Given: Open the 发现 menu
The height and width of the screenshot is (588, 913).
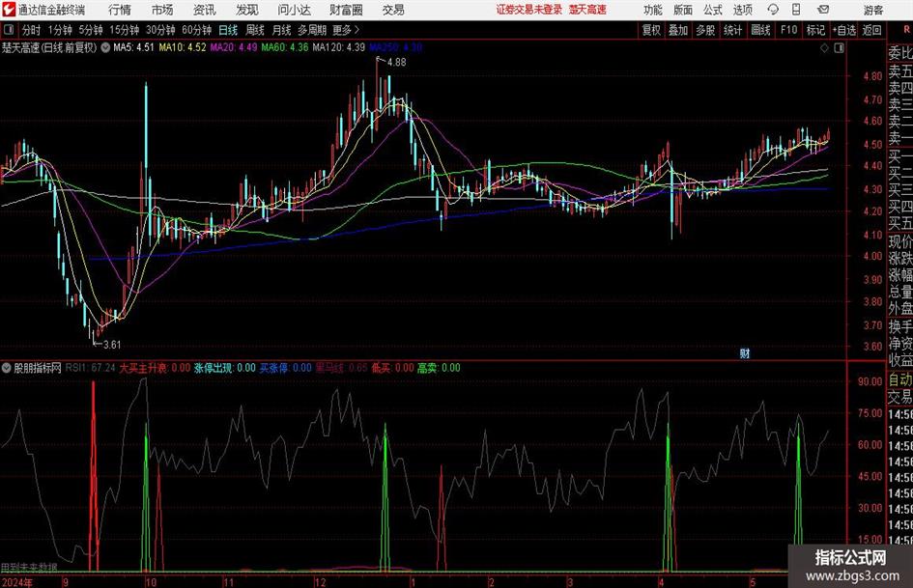Looking at the screenshot, I should 247,10.
